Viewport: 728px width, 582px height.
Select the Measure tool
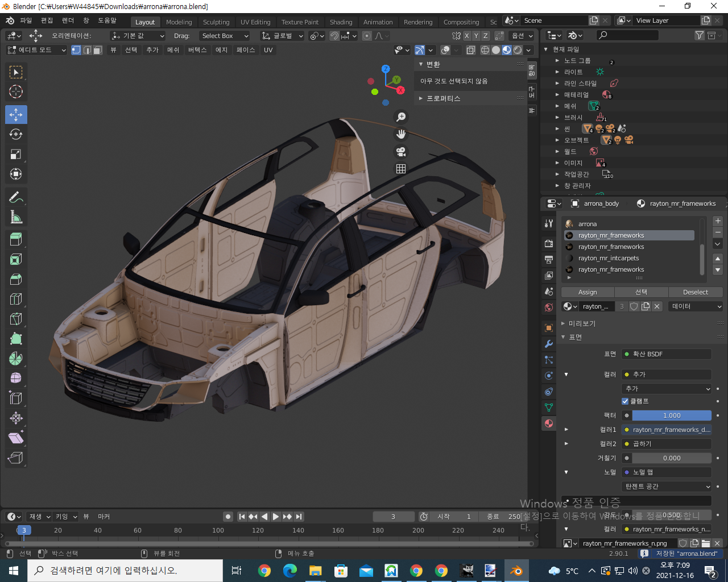16,217
